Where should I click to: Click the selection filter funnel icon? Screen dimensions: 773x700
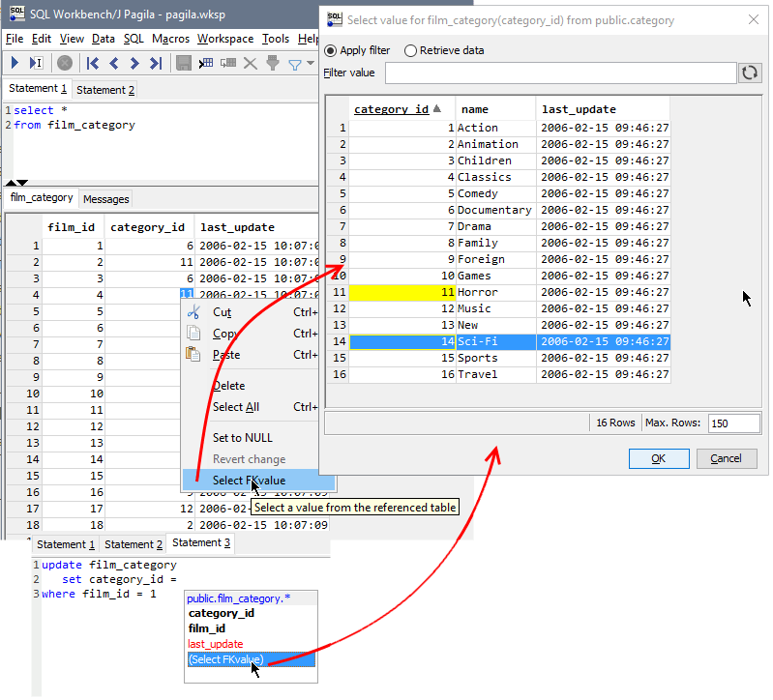[x=273, y=63]
